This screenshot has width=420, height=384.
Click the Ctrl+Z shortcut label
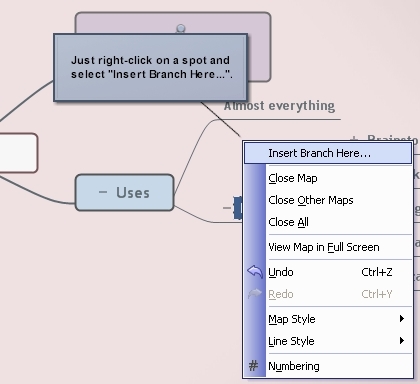(377, 272)
